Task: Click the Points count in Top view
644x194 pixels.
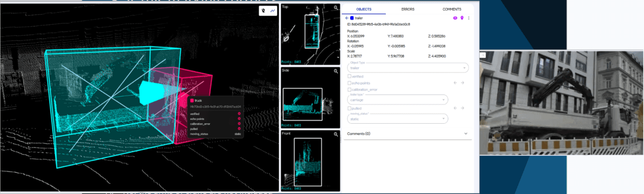Action: tap(291, 62)
